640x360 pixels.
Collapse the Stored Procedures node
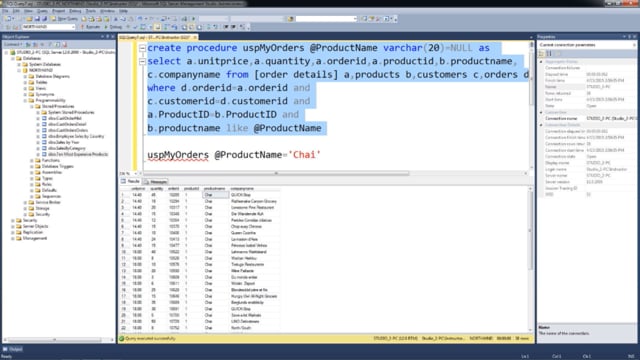coord(31,106)
